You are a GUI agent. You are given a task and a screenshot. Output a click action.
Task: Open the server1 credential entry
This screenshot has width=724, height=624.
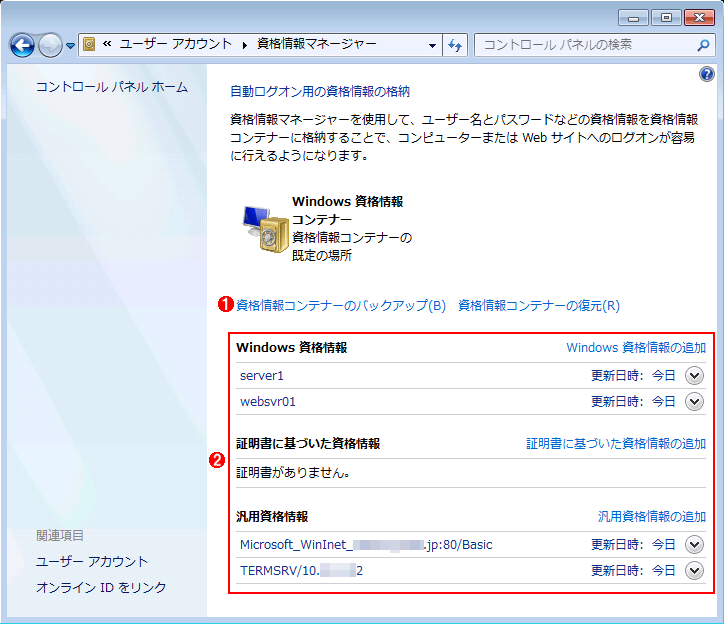tap(262, 376)
